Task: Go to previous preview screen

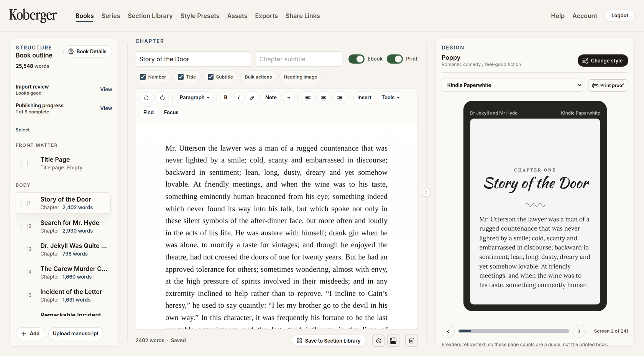Action: [x=448, y=331]
